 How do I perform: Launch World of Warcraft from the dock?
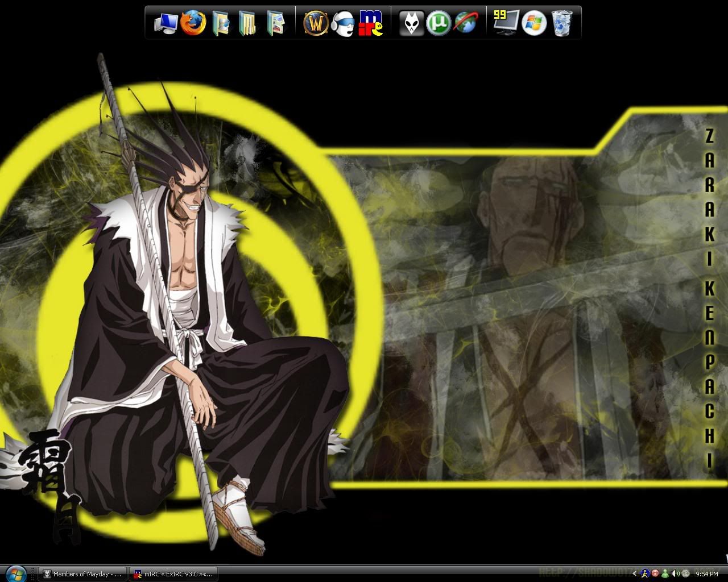316,24
